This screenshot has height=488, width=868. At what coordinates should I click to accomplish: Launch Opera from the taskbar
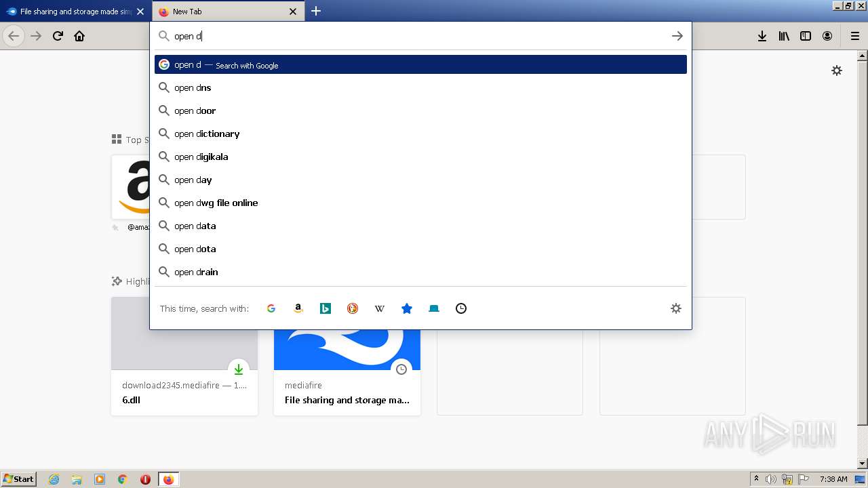145,479
